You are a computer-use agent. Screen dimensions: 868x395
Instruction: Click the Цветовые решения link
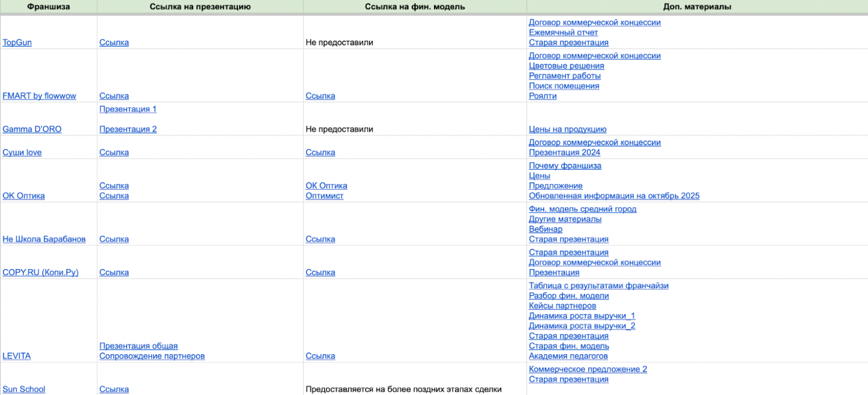point(566,66)
